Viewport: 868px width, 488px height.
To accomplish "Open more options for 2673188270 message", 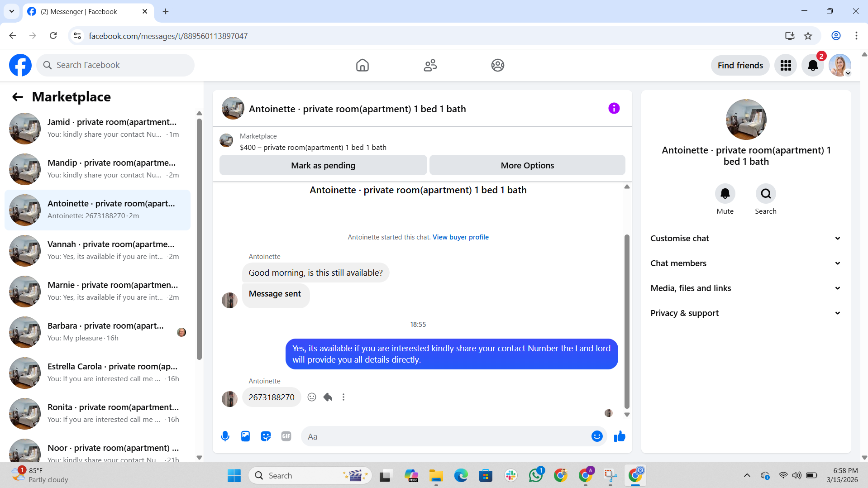I will pos(343,397).
